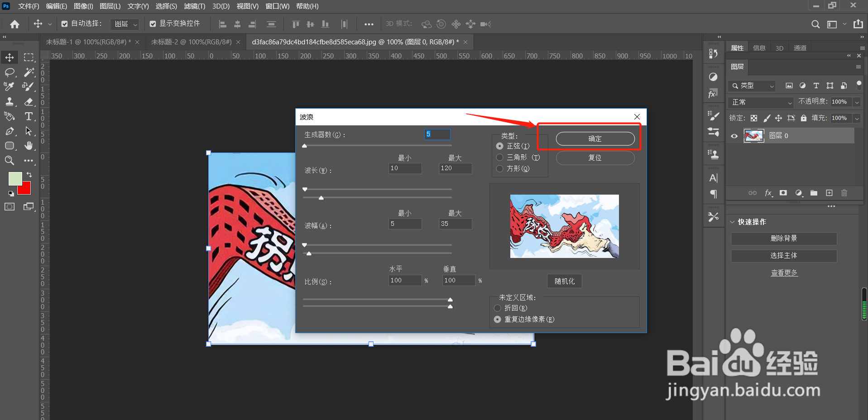Screen dimensions: 868x420
Task: Open the 图像(I) menu
Action: click(83, 6)
